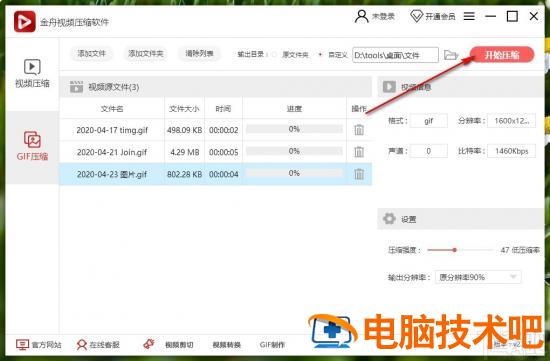Click the 文件大小 column header

(184, 109)
